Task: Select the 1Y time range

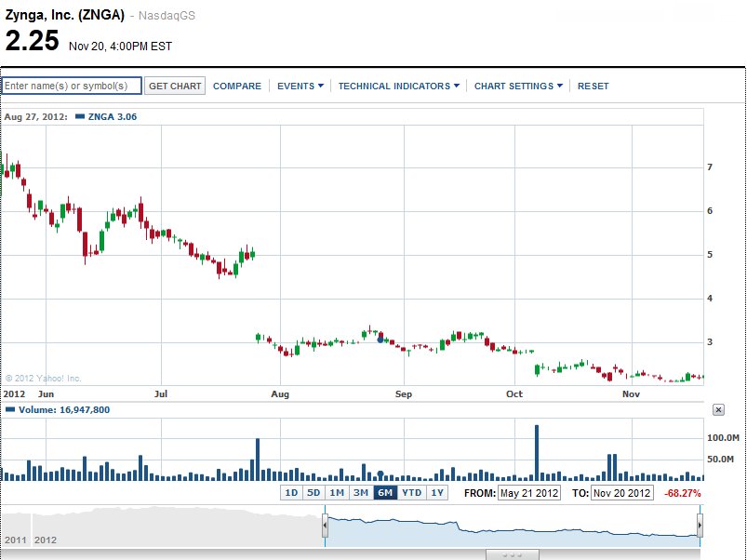Action: click(x=437, y=493)
